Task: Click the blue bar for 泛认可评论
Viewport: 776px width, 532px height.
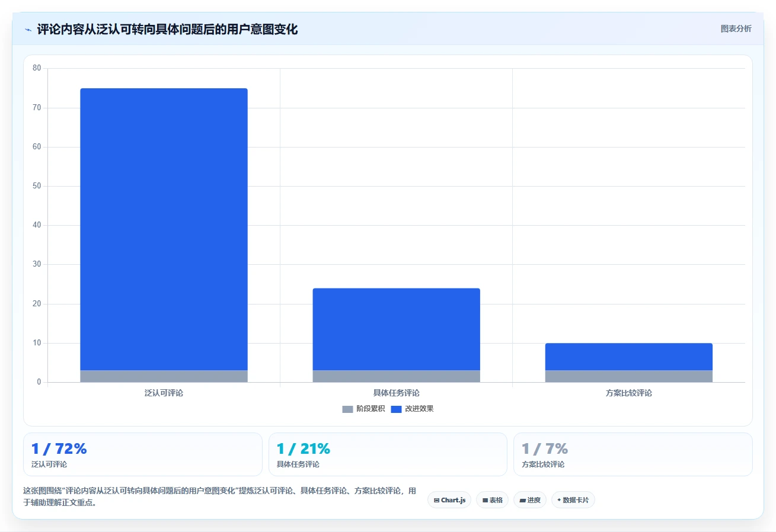Action: (x=164, y=229)
